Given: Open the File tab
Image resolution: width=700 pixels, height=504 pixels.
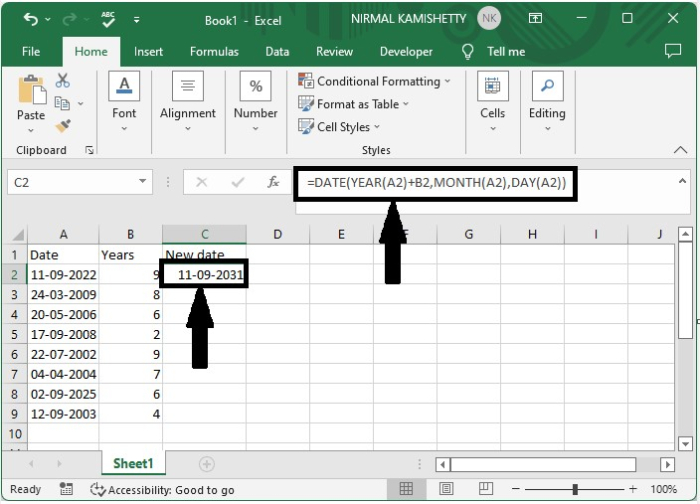Looking at the screenshot, I should (31, 52).
